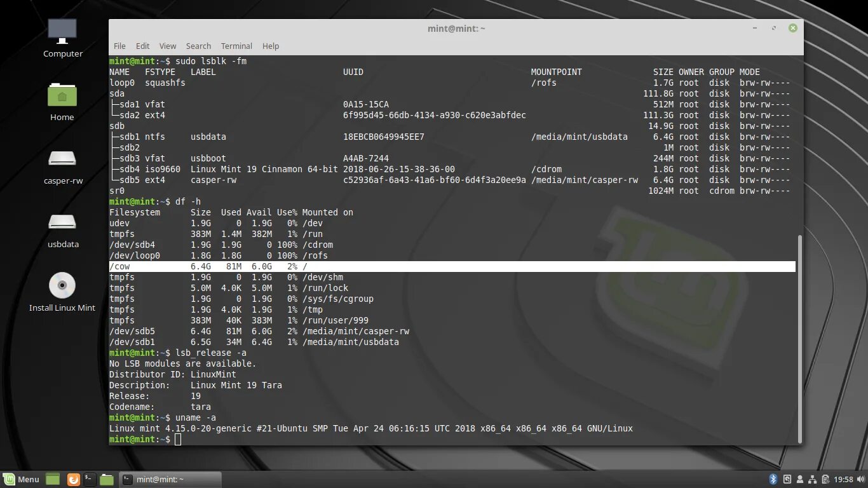Click the '/media/mint/usbdata' path in df output
Viewport: 868px width, 488px height.
coord(351,342)
